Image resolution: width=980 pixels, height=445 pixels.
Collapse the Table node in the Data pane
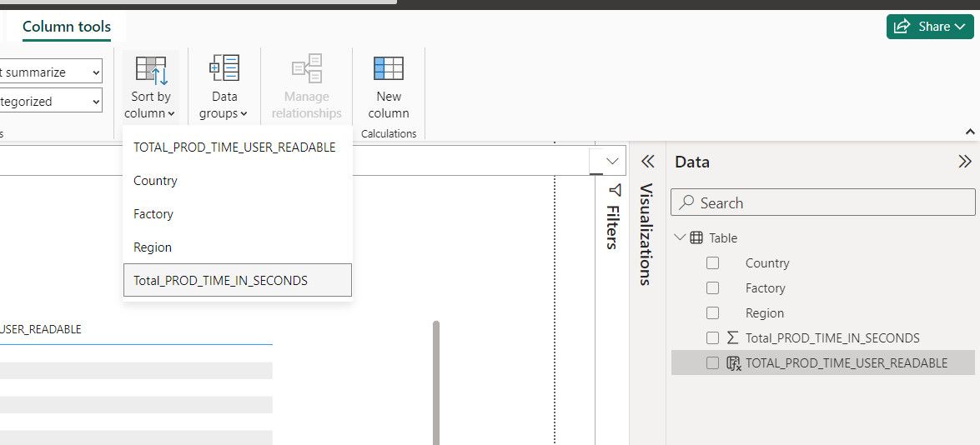[680, 237]
